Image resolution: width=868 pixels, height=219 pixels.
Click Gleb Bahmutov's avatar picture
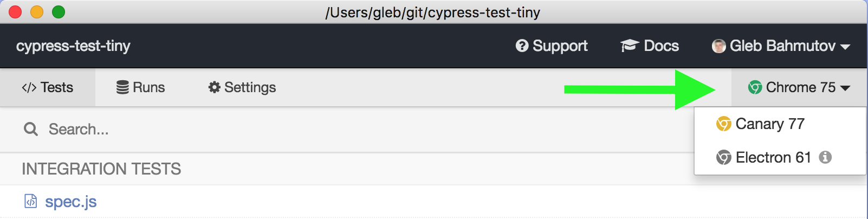719,46
